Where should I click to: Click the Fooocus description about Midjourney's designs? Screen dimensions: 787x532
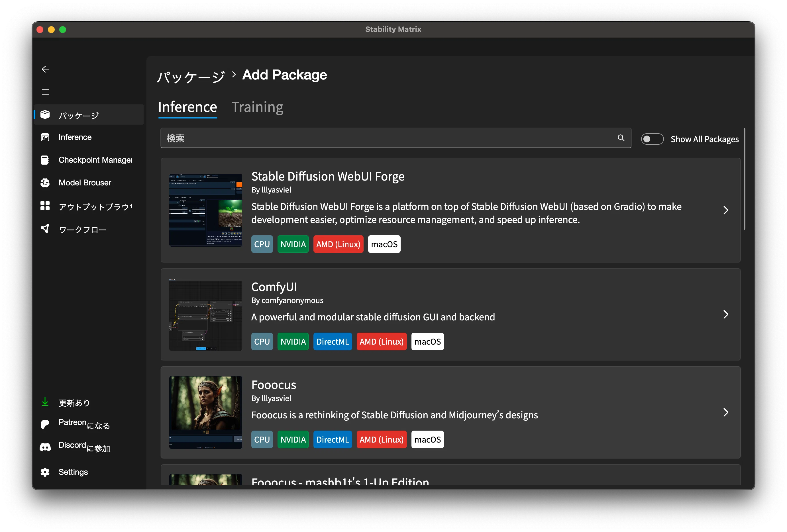click(395, 415)
